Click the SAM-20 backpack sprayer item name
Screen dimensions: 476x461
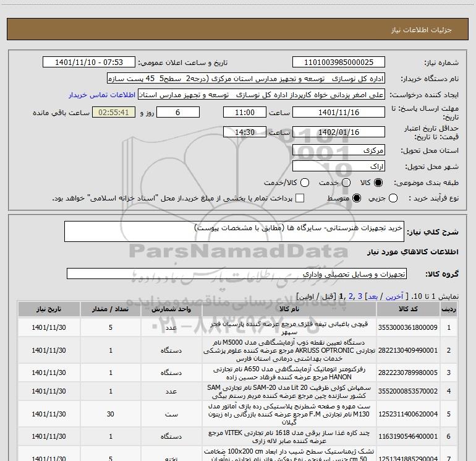pos(289,392)
